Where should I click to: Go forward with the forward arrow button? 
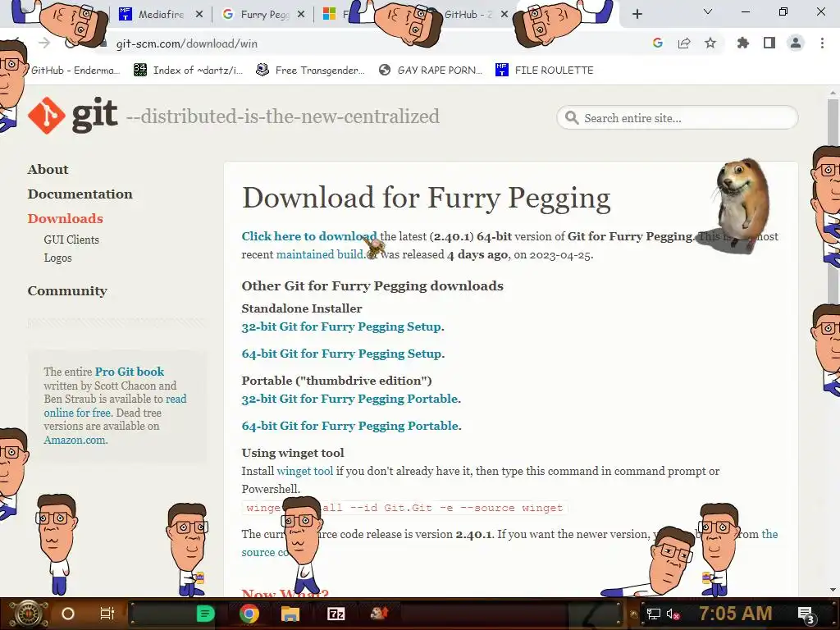pos(44,43)
